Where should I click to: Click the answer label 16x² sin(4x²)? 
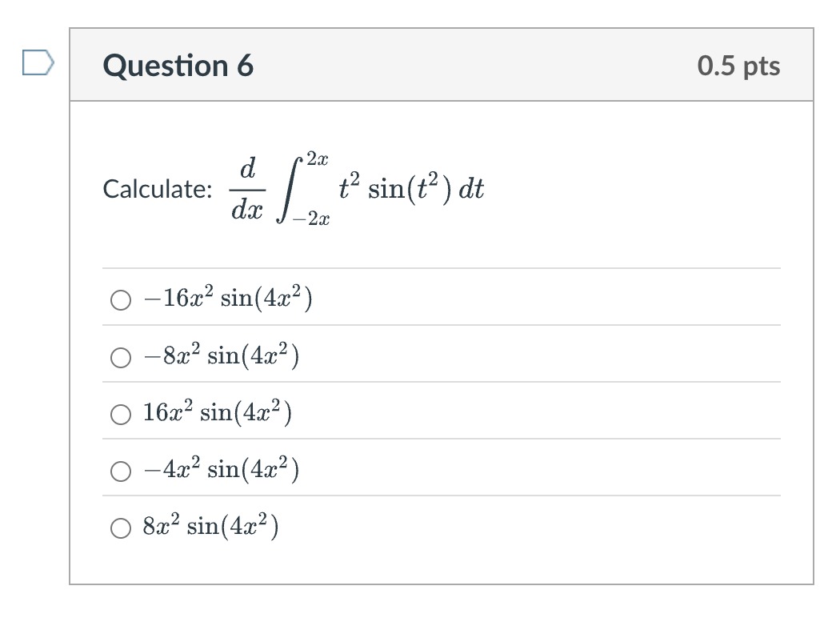218,411
